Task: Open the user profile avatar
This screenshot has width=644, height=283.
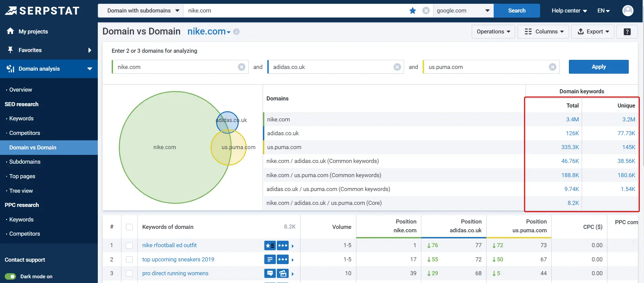Action: pos(628,10)
